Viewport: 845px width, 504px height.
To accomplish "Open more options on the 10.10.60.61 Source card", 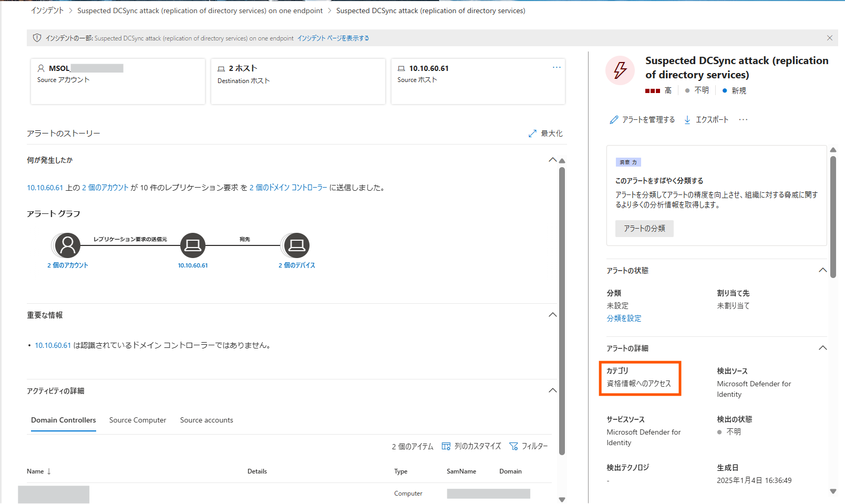I will 557,67.
